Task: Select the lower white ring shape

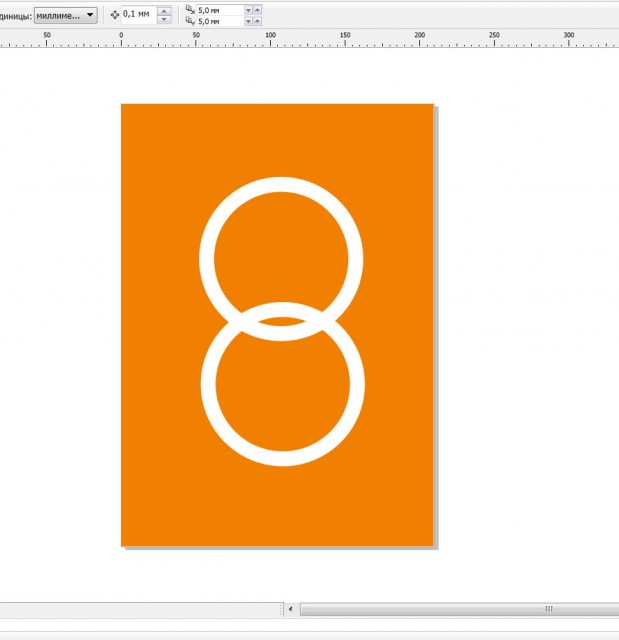Action: click(x=283, y=458)
